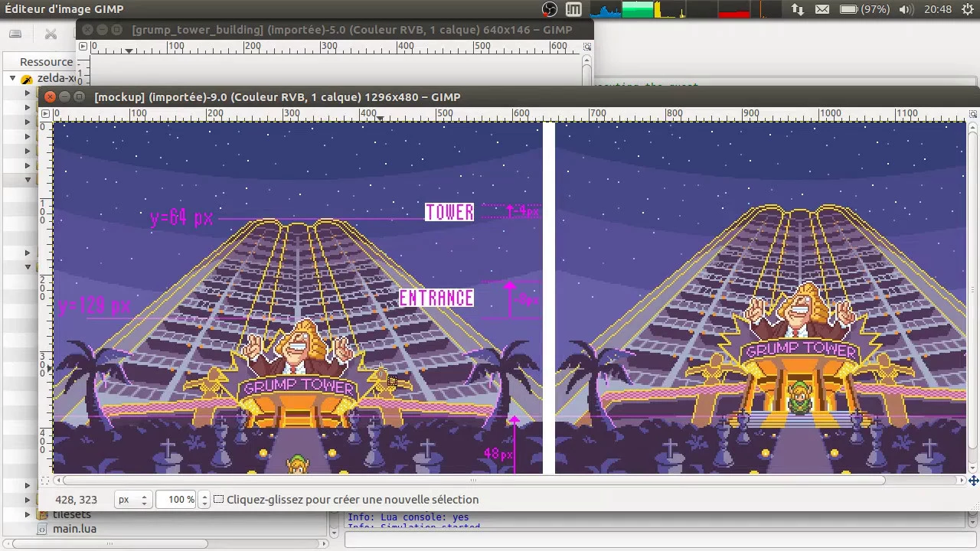Click the 100% zoom field
This screenshot has height=551, width=980.
pyautogui.click(x=177, y=500)
